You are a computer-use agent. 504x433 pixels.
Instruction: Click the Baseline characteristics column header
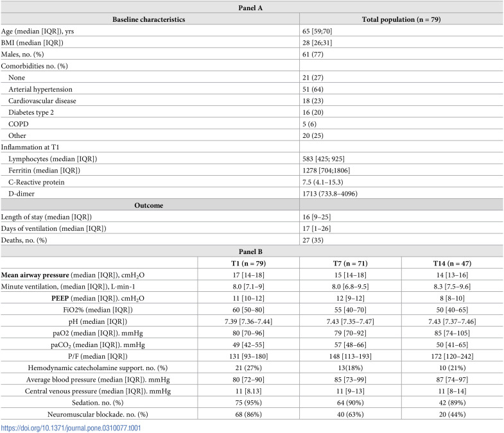click(148, 19)
